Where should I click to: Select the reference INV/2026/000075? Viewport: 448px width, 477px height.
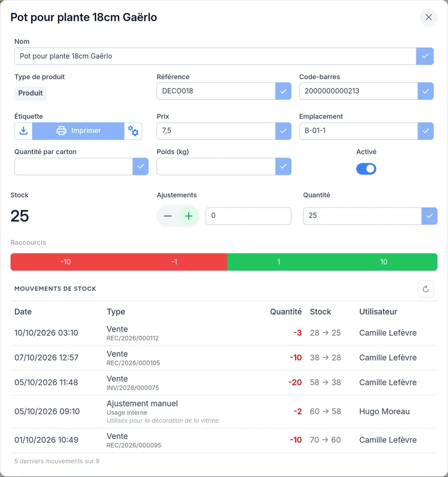pos(133,388)
